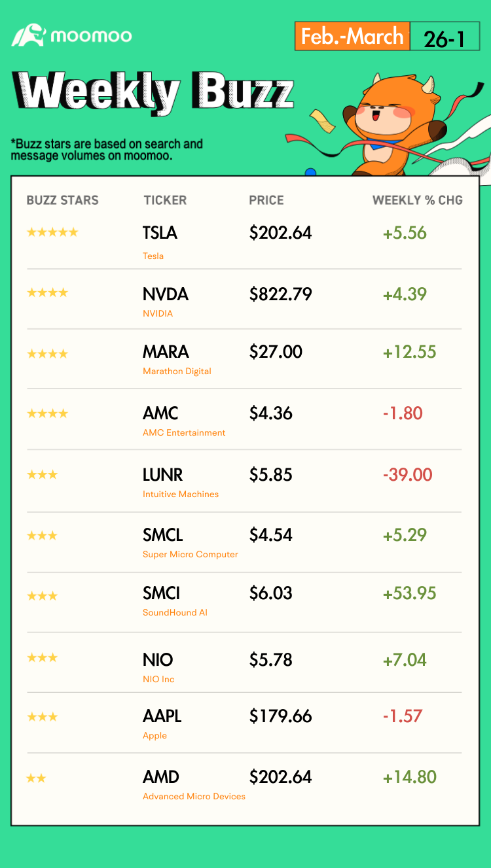491x868 pixels.
Task: Click the WEEKLY % CHG column header
Action: click(417, 200)
